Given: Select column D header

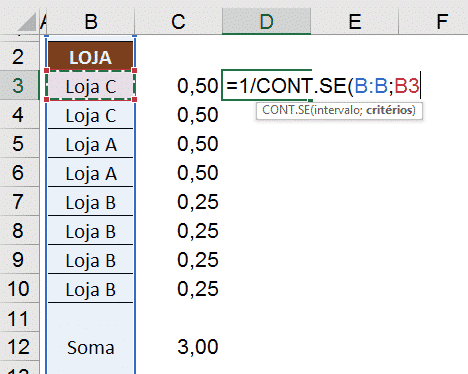Looking at the screenshot, I should point(266,22).
